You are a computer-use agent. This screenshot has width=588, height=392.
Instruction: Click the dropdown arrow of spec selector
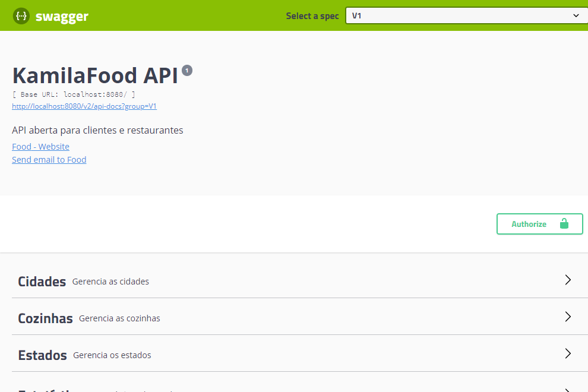576,16
